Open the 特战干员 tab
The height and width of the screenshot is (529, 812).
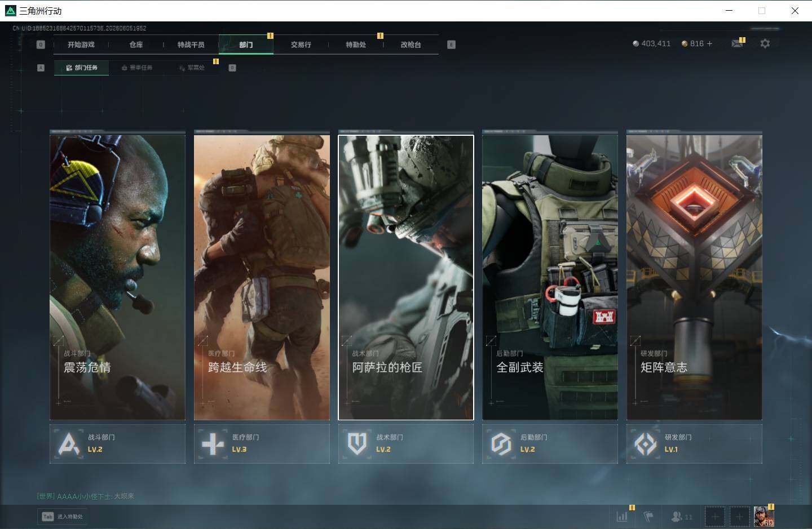[191, 45]
